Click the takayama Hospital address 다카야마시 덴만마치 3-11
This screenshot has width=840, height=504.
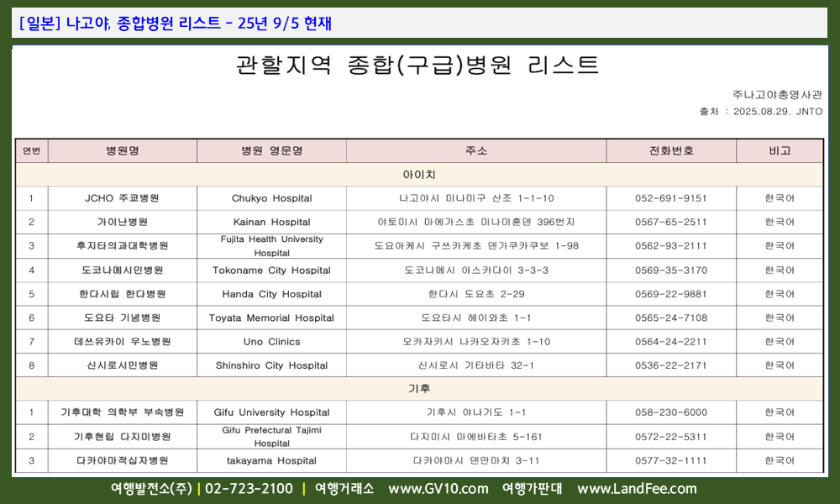[x=476, y=460]
